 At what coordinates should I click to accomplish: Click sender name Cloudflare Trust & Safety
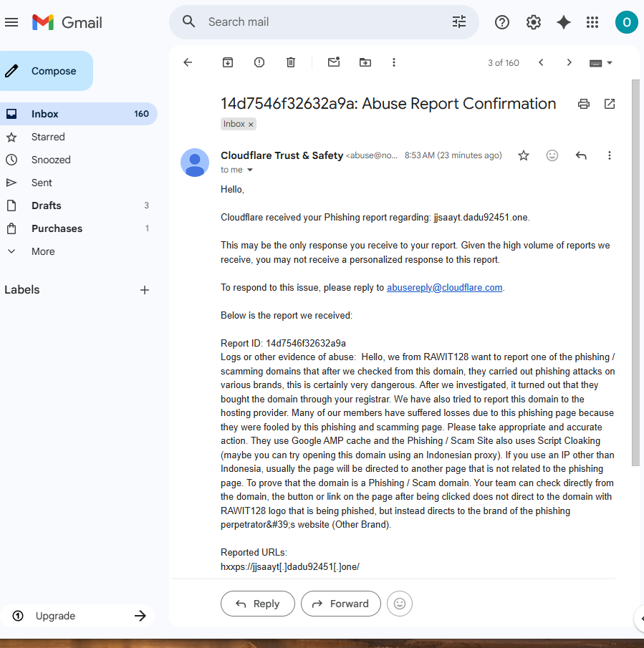coord(282,155)
